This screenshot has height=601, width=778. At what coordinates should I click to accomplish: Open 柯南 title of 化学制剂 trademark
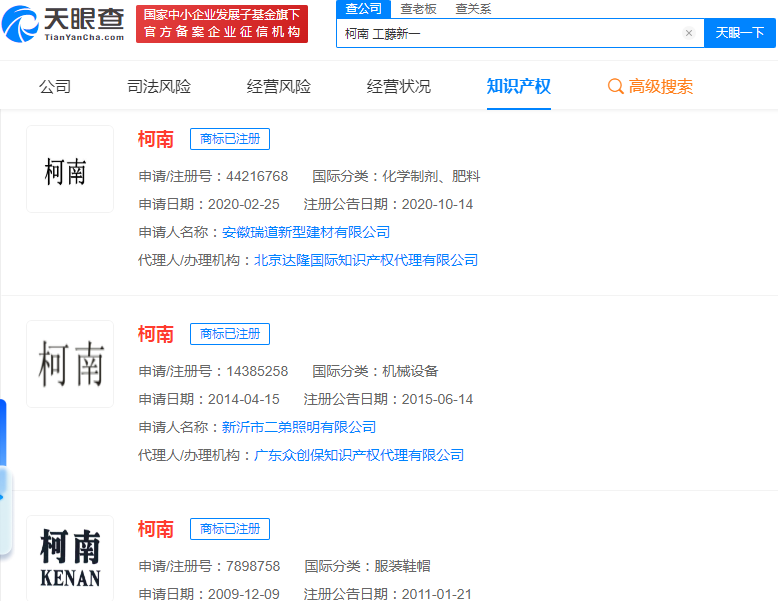coord(156,139)
